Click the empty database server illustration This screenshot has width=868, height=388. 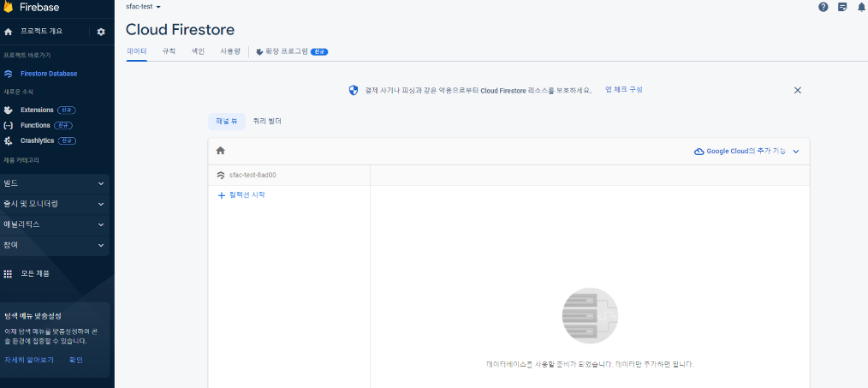590,316
